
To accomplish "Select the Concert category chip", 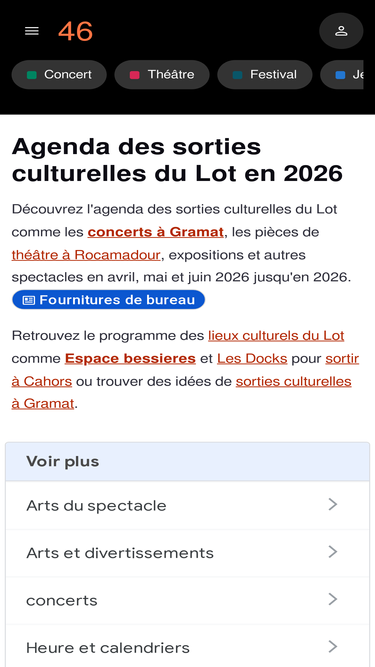I will tap(59, 75).
